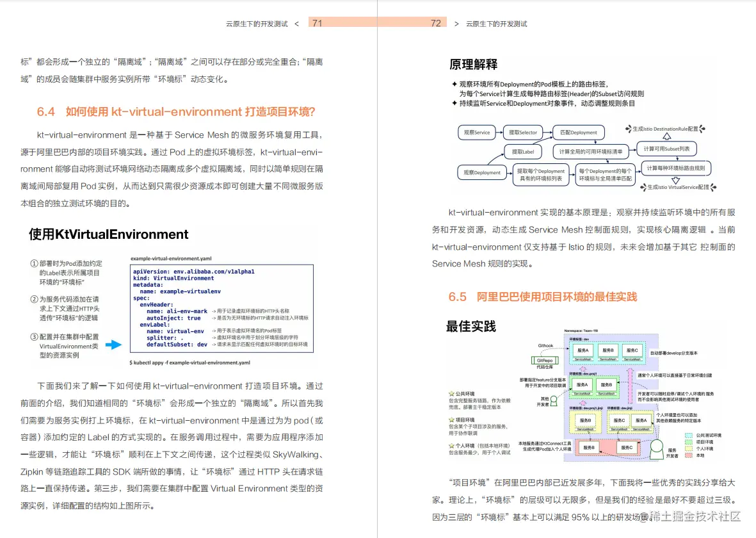Click the star icon beside 个人环境
Screen dimensions: 756x538
pos(451,446)
